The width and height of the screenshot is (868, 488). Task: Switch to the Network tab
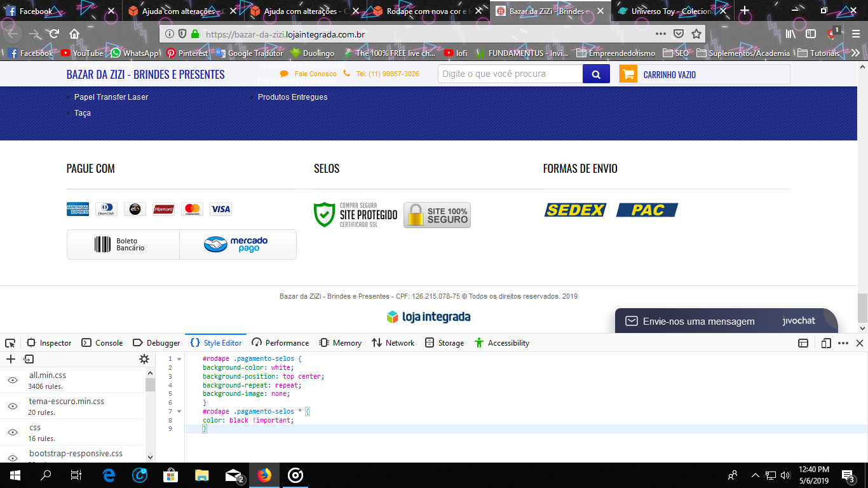393,343
